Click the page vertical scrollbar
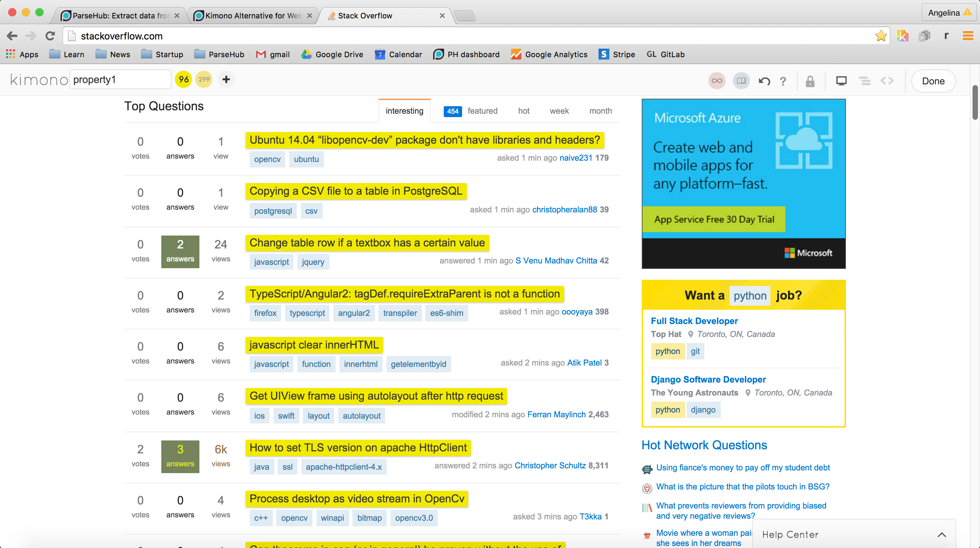This screenshot has width=980, height=548. (975, 103)
